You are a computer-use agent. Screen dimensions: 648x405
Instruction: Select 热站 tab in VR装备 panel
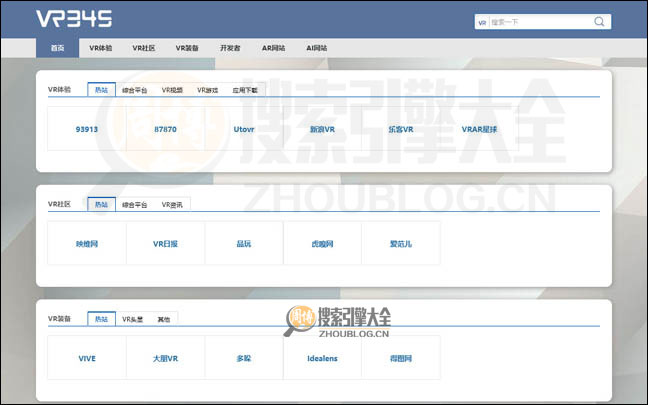point(102,319)
